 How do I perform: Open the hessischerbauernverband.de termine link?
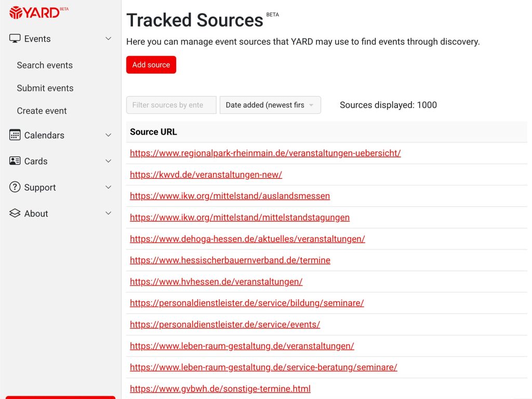(230, 260)
